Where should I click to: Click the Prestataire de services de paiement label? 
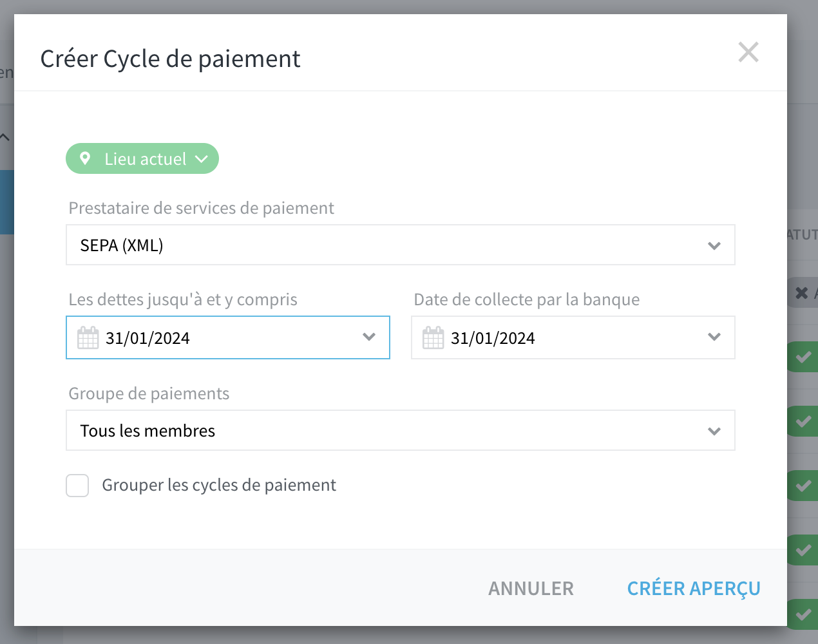tap(201, 208)
